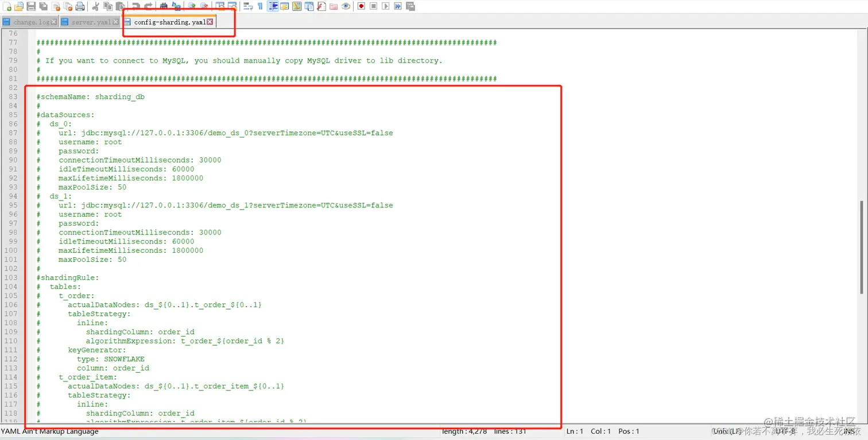Open Find with binoculars icon
Viewport: 868px width, 440px height.
(164, 6)
